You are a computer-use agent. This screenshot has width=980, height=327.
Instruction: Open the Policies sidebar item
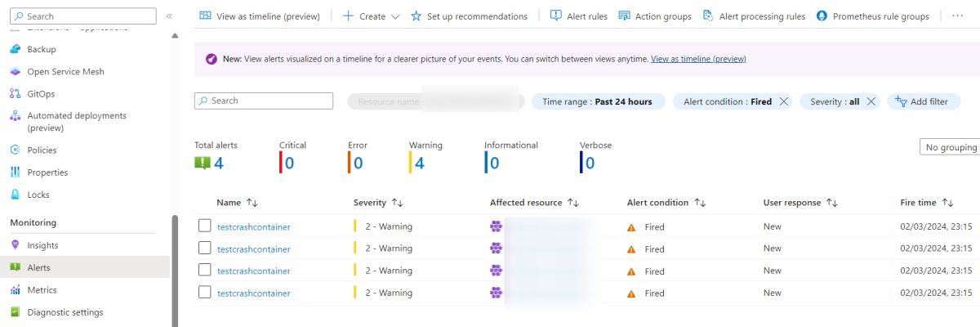pos(42,150)
